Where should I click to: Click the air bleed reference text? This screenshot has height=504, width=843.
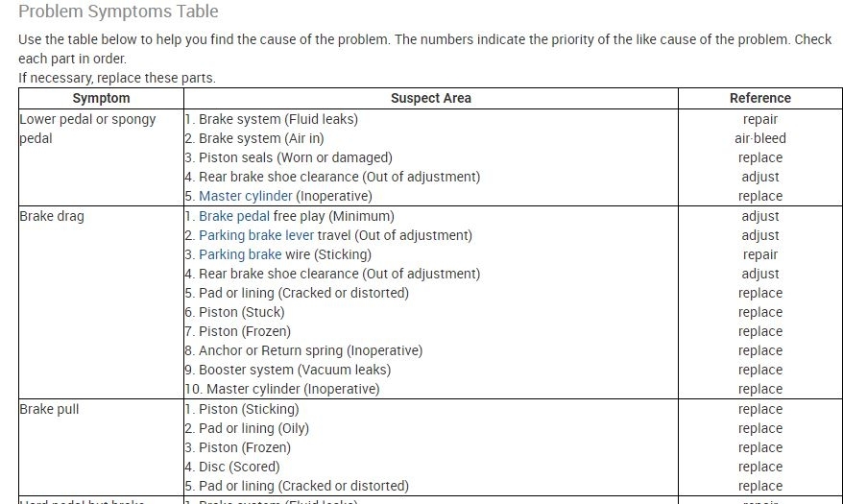[759, 138]
